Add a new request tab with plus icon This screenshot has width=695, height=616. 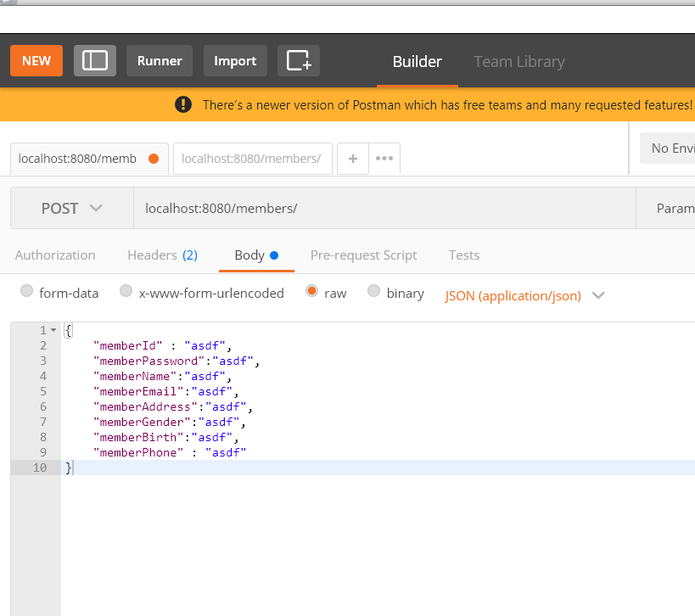pyautogui.click(x=353, y=159)
